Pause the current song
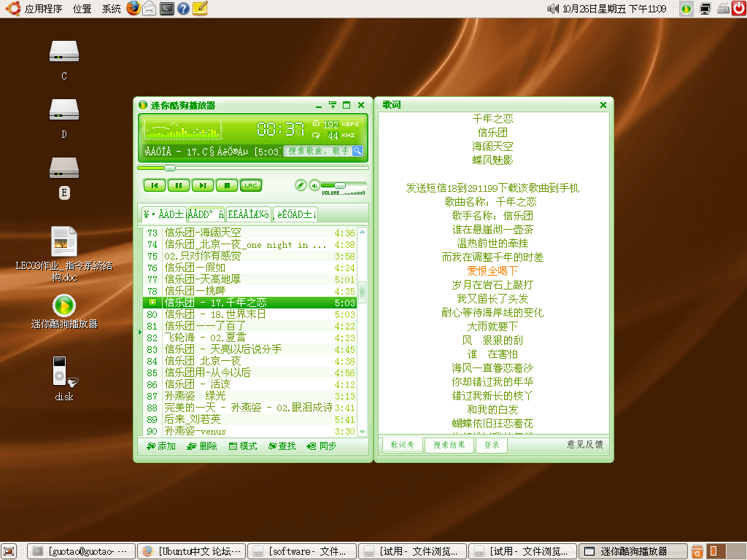 pyautogui.click(x=179, y=185)
